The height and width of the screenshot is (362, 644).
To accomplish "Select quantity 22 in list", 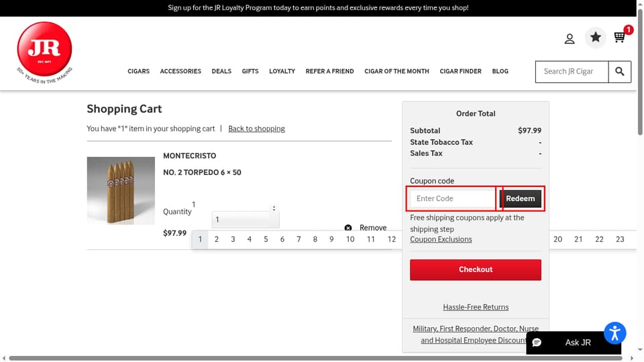I will coord(599,239).
